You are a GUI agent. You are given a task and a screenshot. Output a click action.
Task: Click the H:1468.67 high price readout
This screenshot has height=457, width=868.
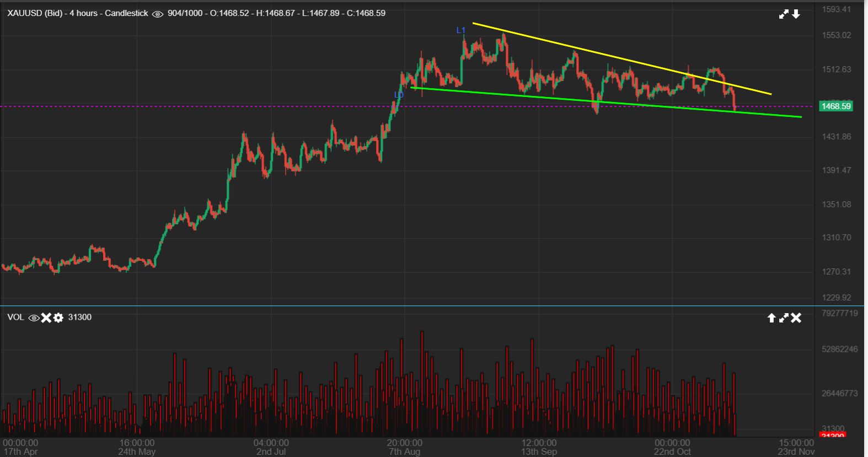tap(276, 13)
